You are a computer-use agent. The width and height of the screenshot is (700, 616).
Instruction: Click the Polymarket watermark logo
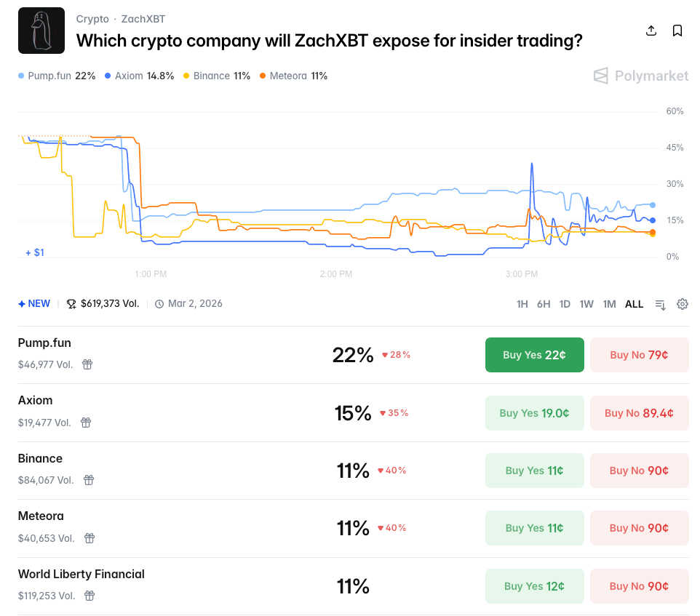[640, 76]
